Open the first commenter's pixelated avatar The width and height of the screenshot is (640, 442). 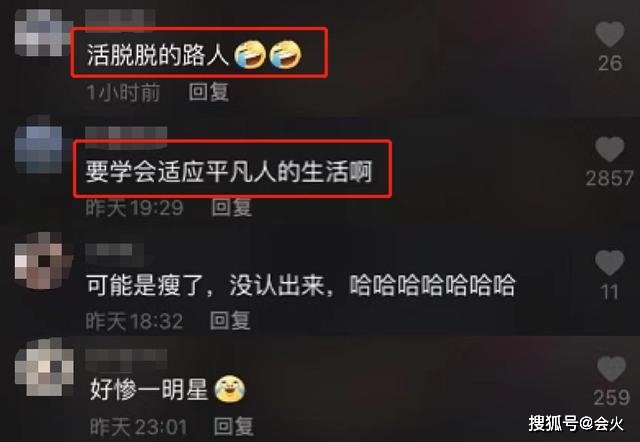[38, 33]
